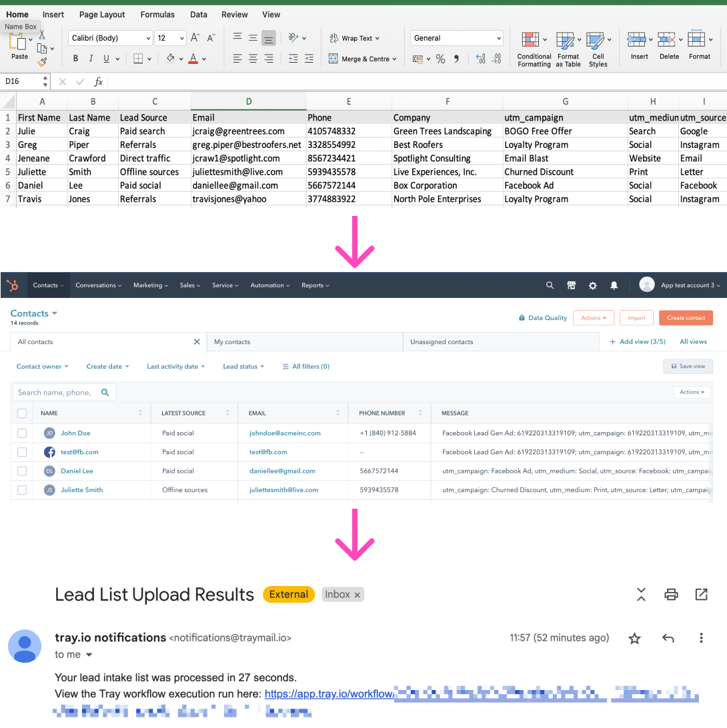
Task: Click the Create contact button
Action: pos(686,318)
